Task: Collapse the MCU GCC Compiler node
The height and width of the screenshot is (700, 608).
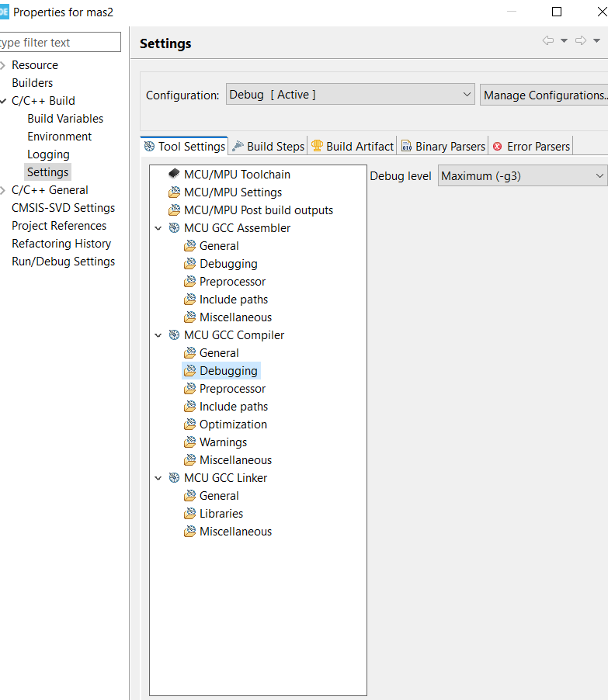Action: pos(158,335)
